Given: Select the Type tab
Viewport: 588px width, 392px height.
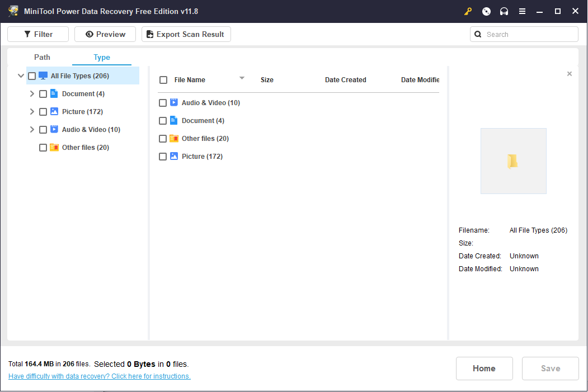Looking at the screenshot, I should pos(102,57).
